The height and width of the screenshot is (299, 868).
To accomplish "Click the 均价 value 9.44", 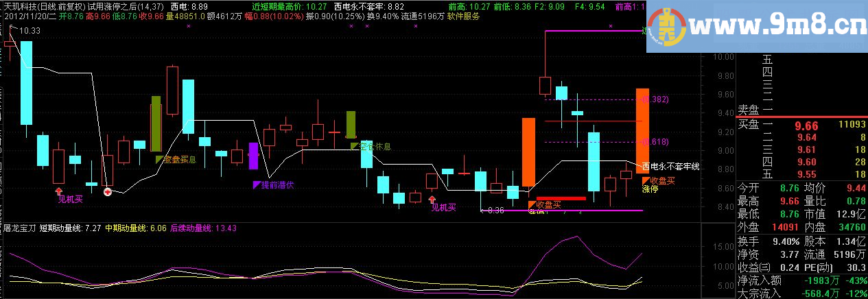I will coord(855,187).
